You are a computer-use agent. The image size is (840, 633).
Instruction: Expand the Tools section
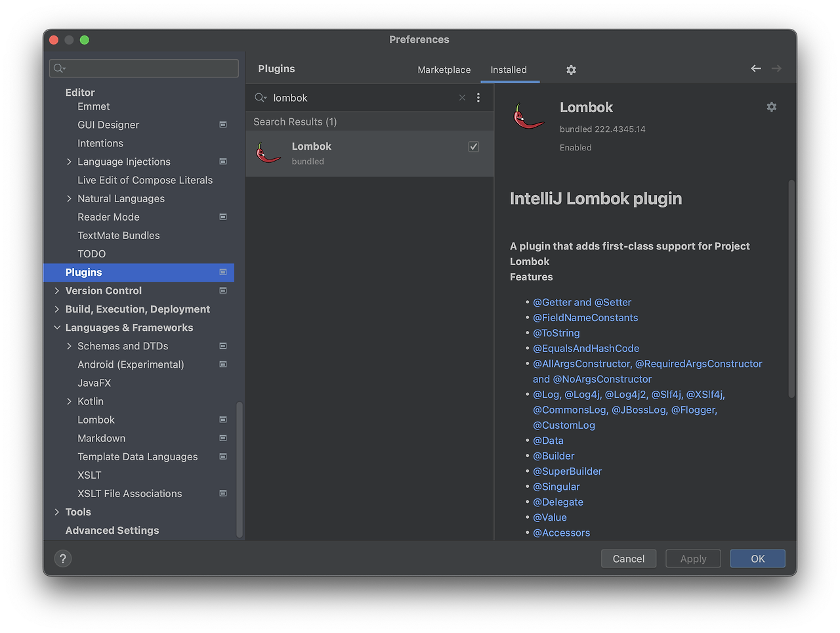point(57,512)
